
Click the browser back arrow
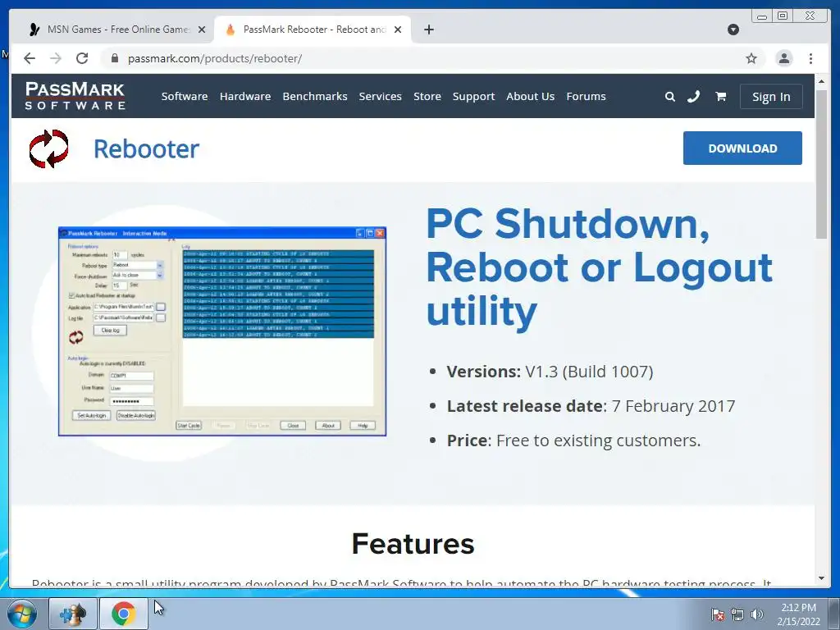tap(30, 58)
